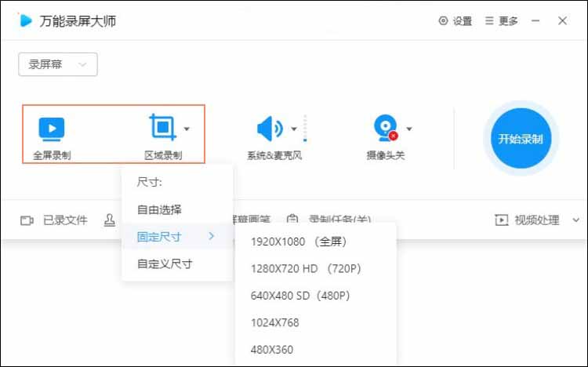The width and height of the screenshot is (588, 367).
Task: Click the app logo in title bar
Action: (26, 20)
